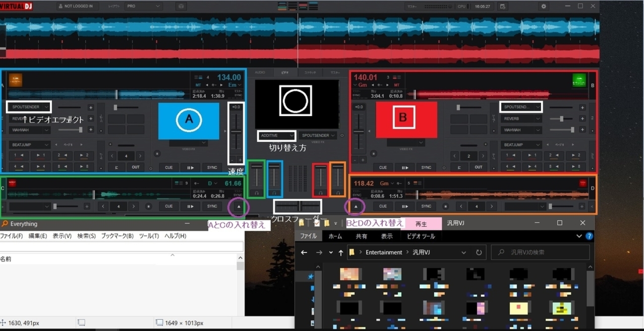Viewport: 644px width, 331px height.
Task: Click plus button beside deck A SPOUTSENDER
Action: [x=91, y=107]
